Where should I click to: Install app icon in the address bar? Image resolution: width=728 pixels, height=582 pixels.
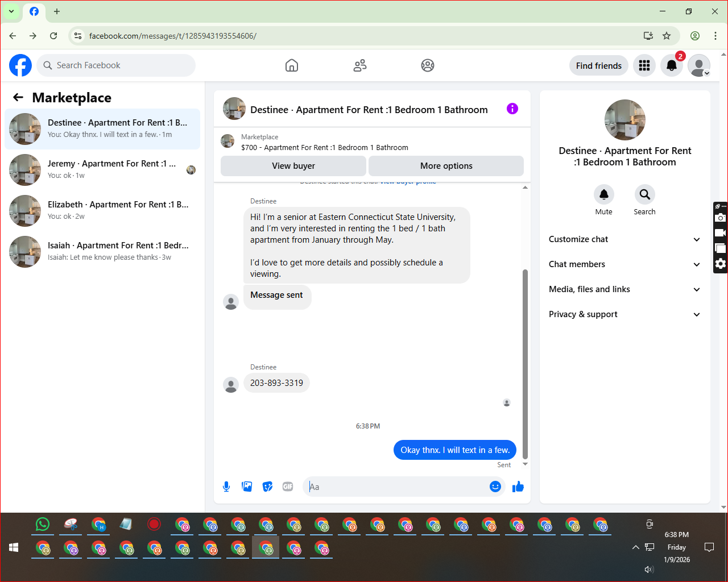[648, 36]
